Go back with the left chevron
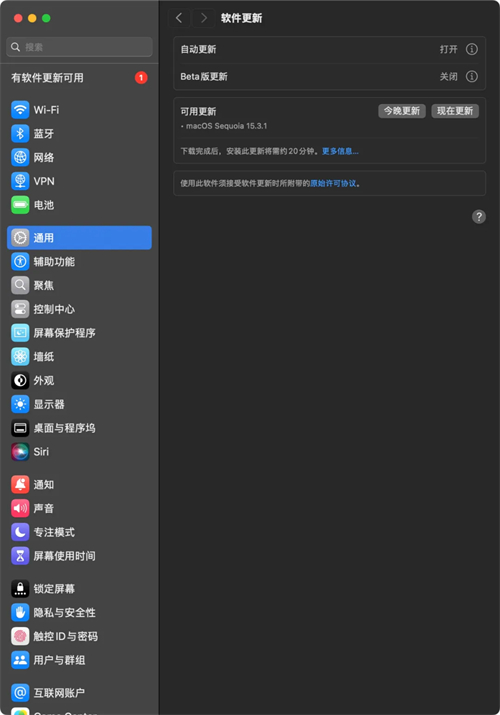The image size is (500, 715). tap(179, 18)
